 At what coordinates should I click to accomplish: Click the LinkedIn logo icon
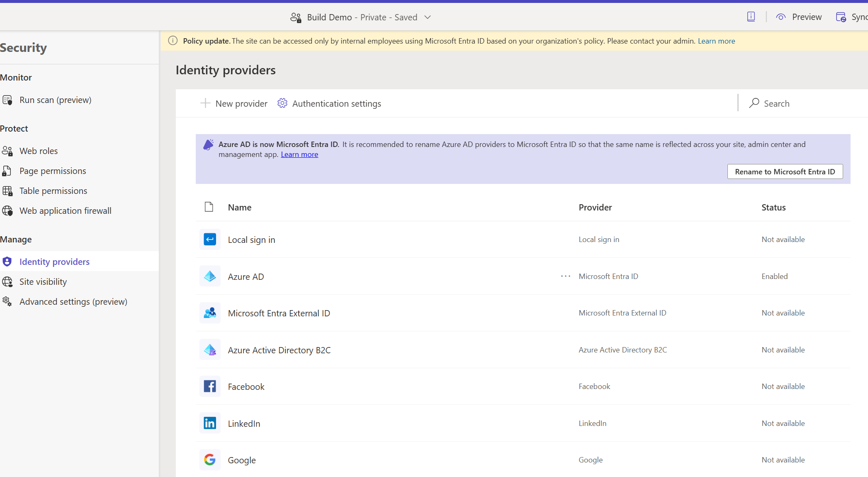(210, 423)
